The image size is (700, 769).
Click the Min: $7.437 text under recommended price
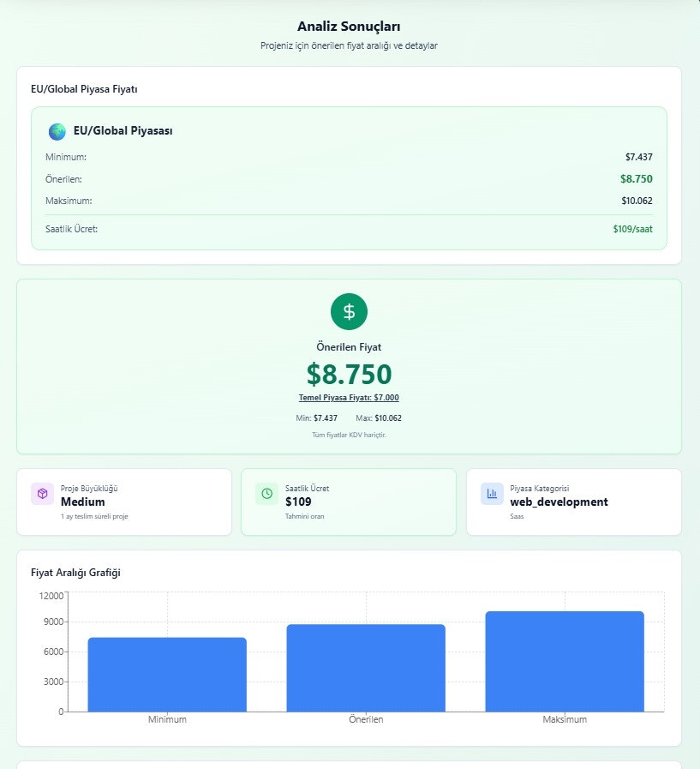[x=316, y=418]
